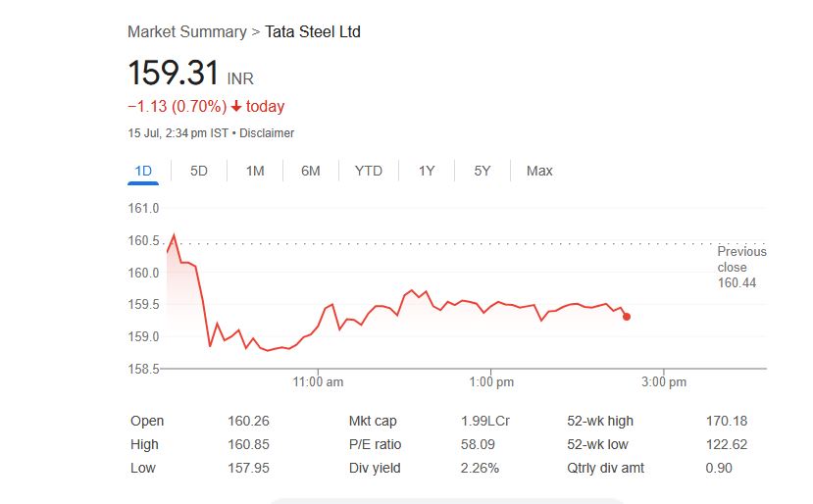
Task: Select the 1D chart range tab
Action: (x=143, y=172)
